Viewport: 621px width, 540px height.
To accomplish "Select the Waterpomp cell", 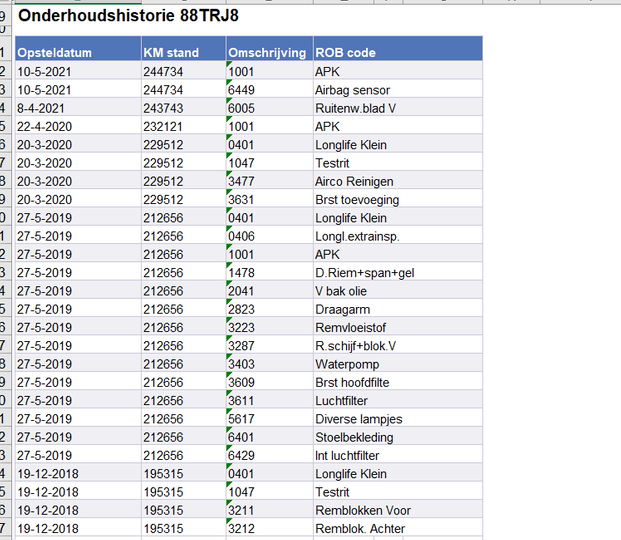I will click(x=398, y=364).
